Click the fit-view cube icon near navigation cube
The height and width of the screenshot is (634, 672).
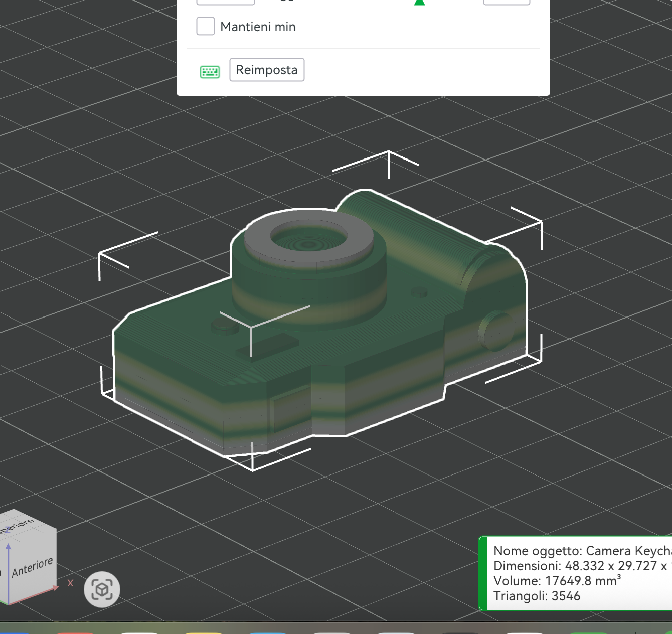[102, 589]
